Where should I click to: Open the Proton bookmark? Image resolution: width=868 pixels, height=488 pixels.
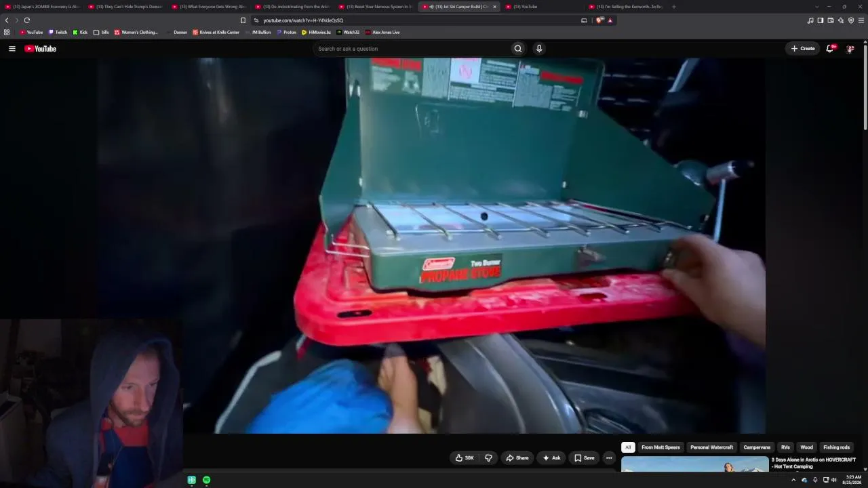[286, 32]
